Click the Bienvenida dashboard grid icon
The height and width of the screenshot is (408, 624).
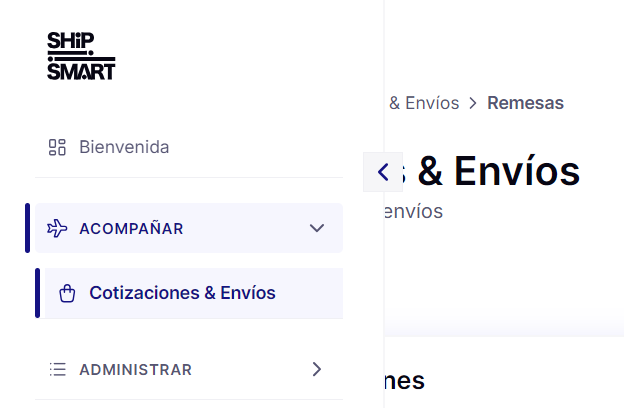coord(57,147)
